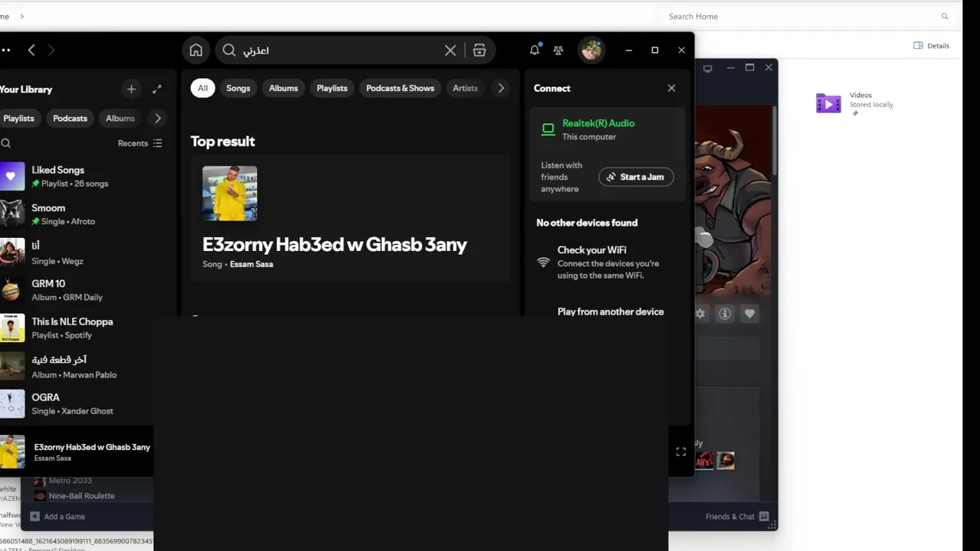Image resolution: width=980 pixels, height=551 pixels.
Task: Open now playing artist Essam Sasa
Action: coord(53,458)
